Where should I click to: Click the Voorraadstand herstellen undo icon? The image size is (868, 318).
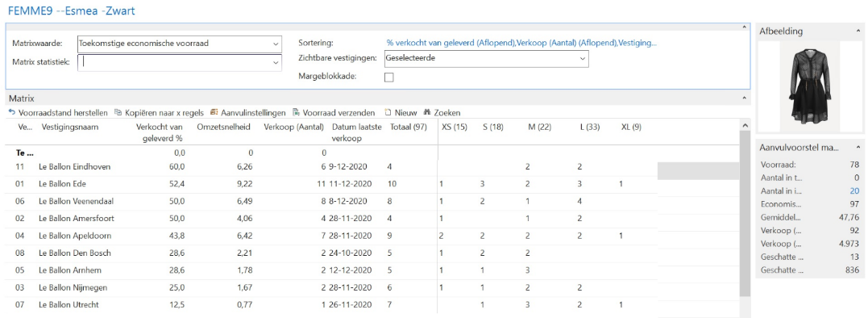point(12,112)
